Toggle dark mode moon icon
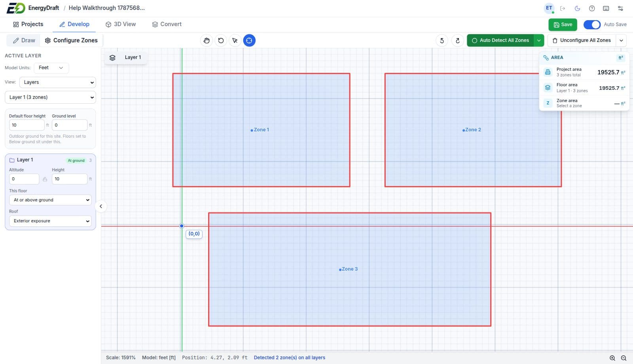Viewport: 633px width, 364px height. 577,8
